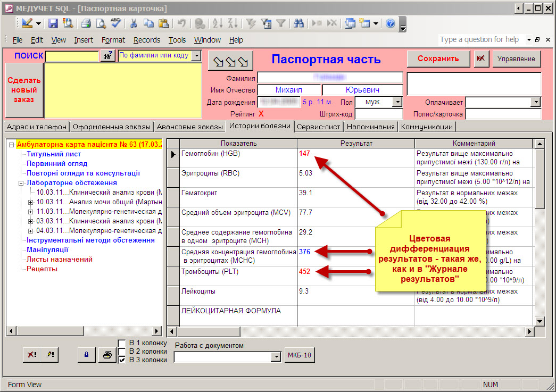Click the 'Сделать новый заказ' button

pos(24,90)
